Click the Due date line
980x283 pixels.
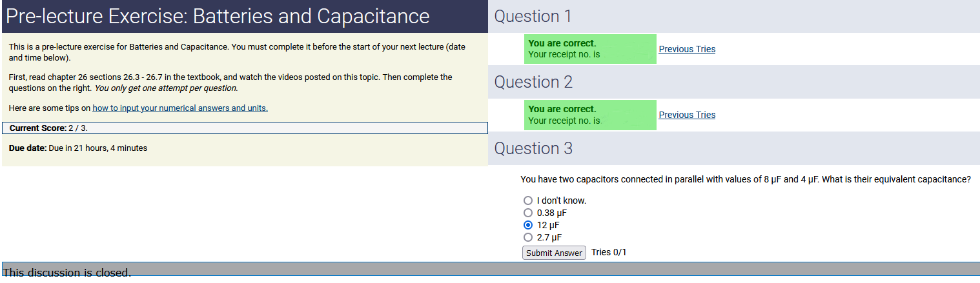click(x=78, y=148)
